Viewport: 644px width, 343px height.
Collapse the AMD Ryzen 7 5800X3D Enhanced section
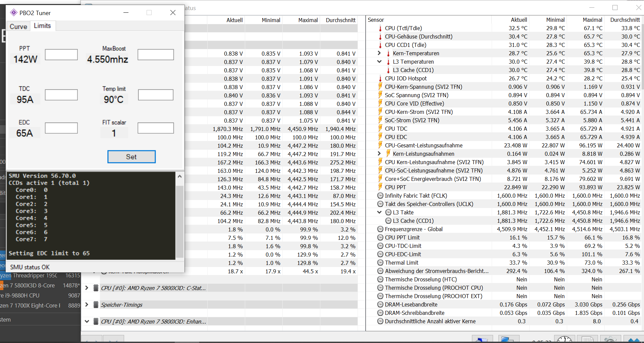click(x=87, y=322)
